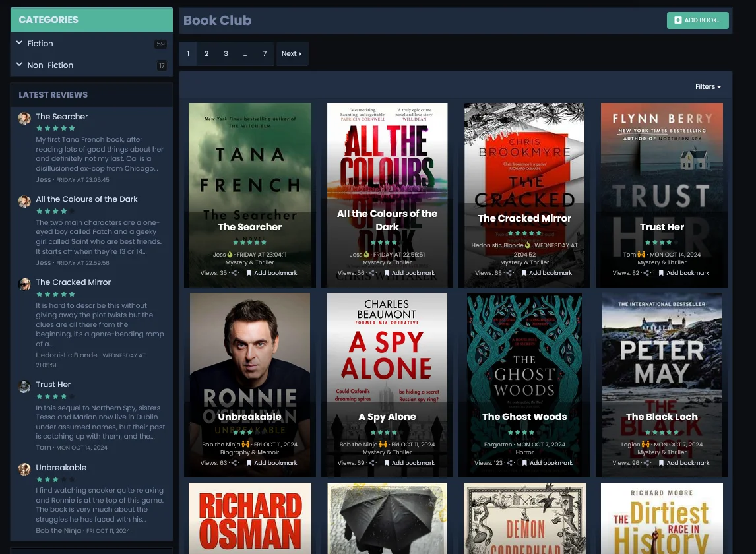Add bookmark to The Black Loch

click(x=684, y=463)
